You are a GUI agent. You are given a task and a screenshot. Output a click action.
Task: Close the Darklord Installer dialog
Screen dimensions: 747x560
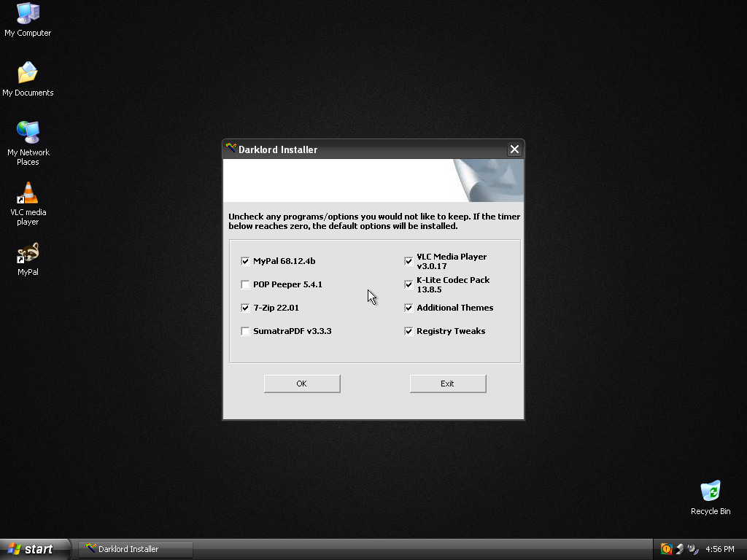[x=514, y=149]
